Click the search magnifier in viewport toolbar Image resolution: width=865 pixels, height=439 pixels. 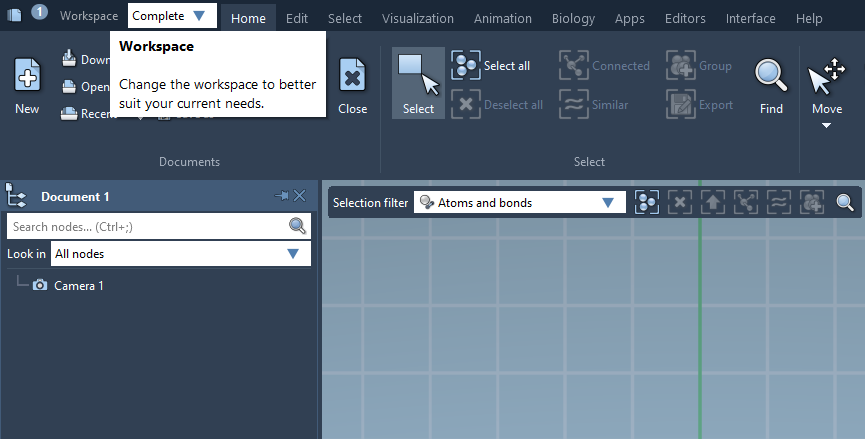pyautogui.click(x=845, y=203)
